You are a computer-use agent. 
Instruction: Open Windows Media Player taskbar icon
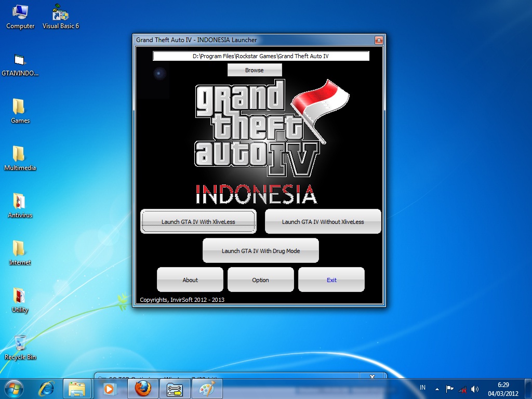pos(110,389)
